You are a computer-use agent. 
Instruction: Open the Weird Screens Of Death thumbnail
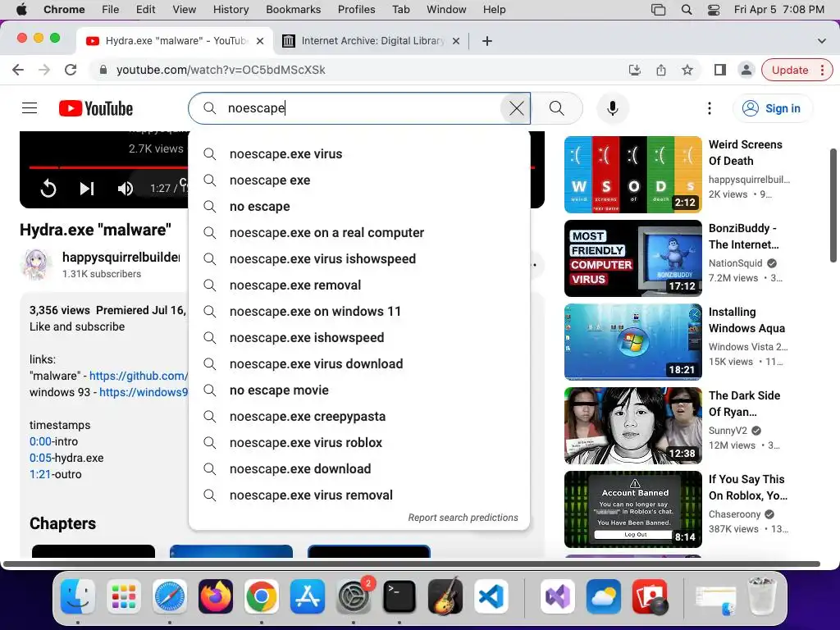pyautogui.click(x=632, y=175)
